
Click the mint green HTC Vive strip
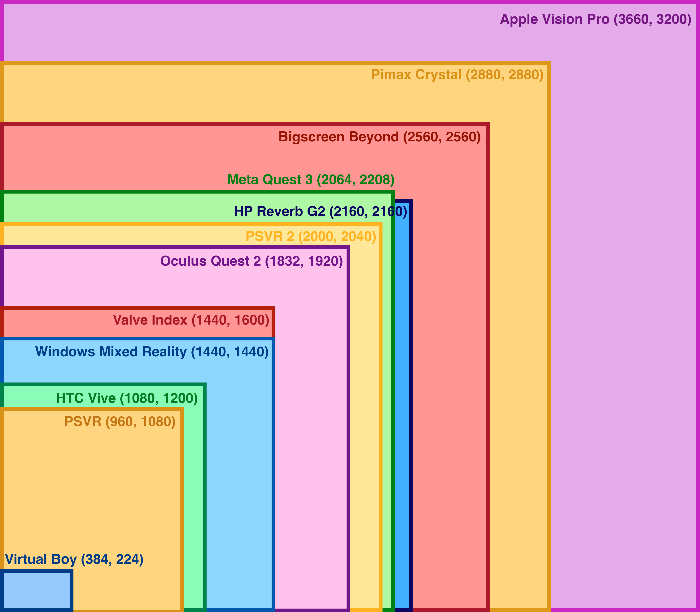193,512
